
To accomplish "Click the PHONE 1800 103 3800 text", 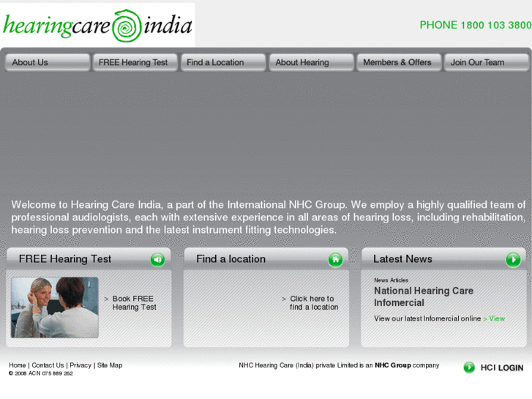I will tap(476, 25).
